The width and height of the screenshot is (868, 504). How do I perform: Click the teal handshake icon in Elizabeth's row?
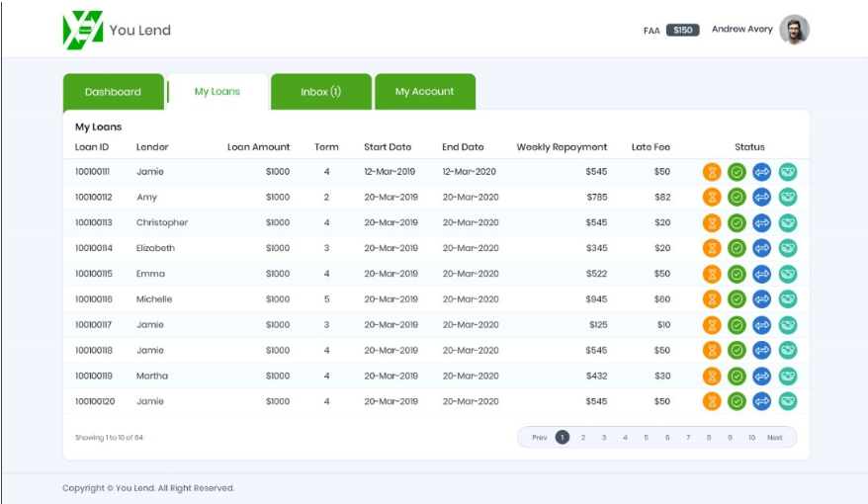click(787, 248)
